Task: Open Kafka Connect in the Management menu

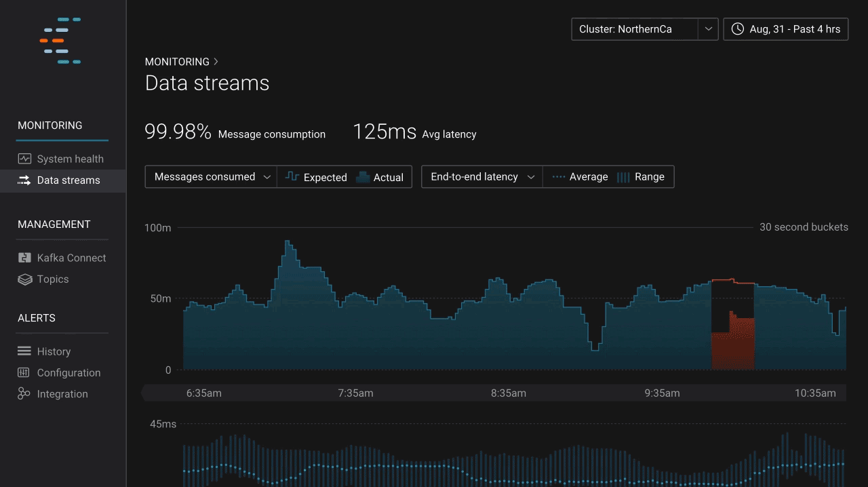Action: coord(71,258)
